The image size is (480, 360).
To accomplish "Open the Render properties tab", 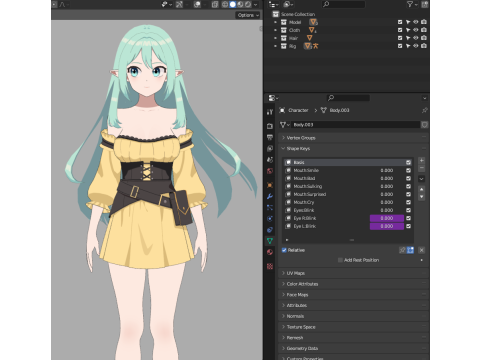I will click(270, 126).
